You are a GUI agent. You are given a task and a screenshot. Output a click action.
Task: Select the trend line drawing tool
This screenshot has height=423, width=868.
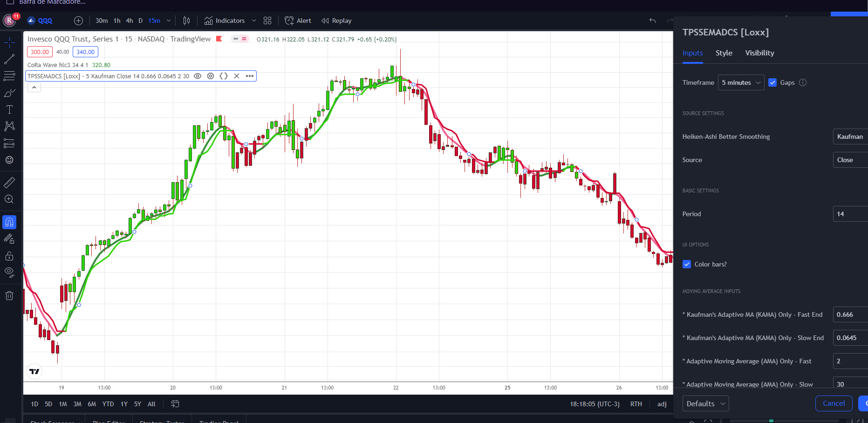click(x=9, y=59)
